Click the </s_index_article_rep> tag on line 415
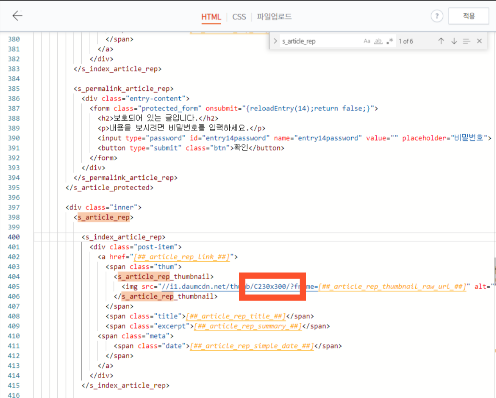The width and height of the screenshot is (496, 398). pyautogui.click(x=126, y=385)
